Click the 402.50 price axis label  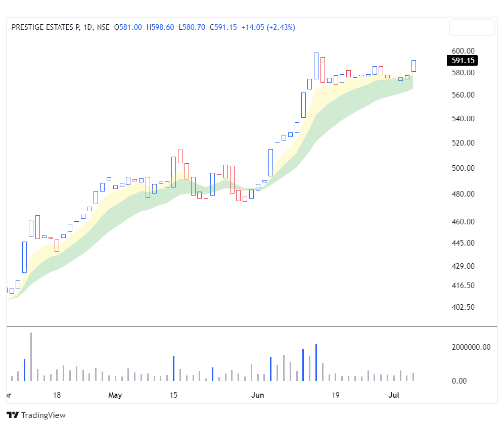click(x=463, y=307)
